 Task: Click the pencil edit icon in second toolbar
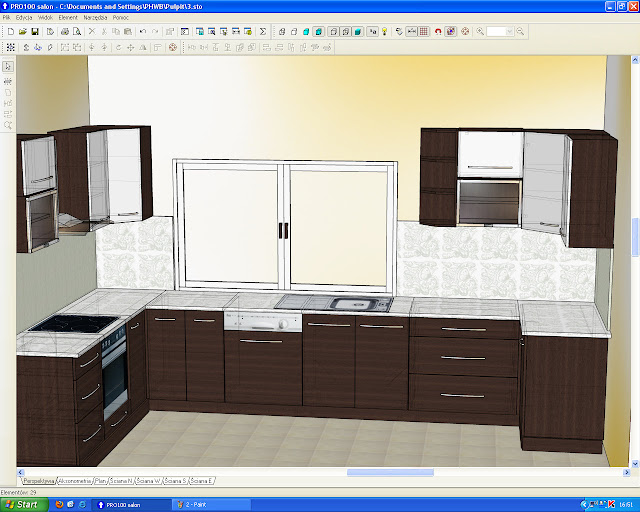click(x=50, y=47)
